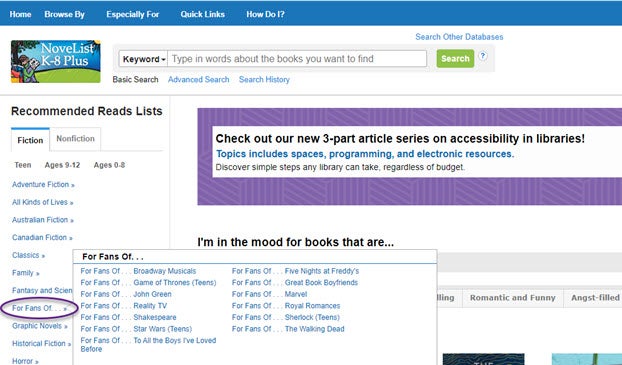622x365 pixels.
Task: Click the search words input field
Action: tap(297, 59)
